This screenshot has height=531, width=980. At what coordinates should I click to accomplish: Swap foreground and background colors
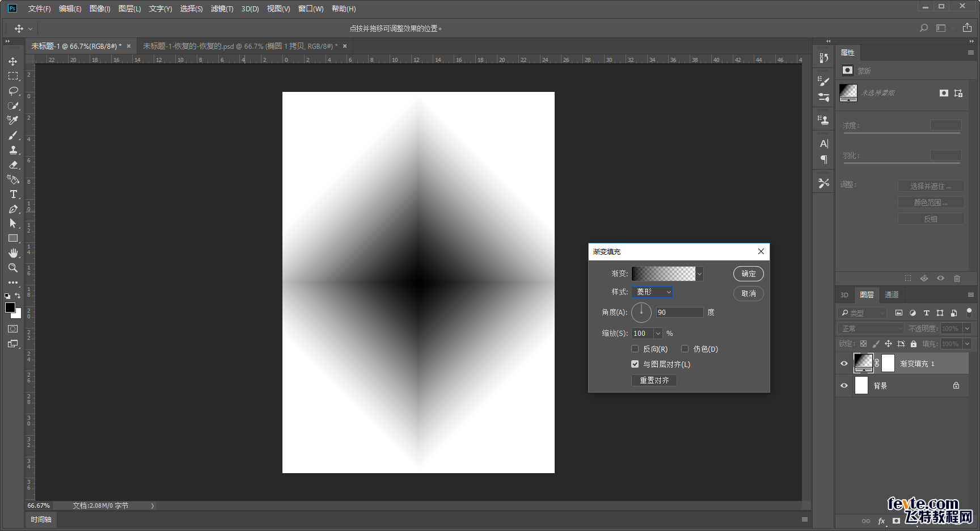[18, 296]
